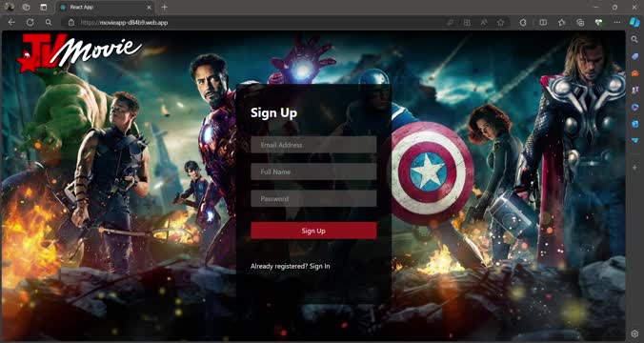Submit the form with the red Sign Up button

[x=313, y=231]
